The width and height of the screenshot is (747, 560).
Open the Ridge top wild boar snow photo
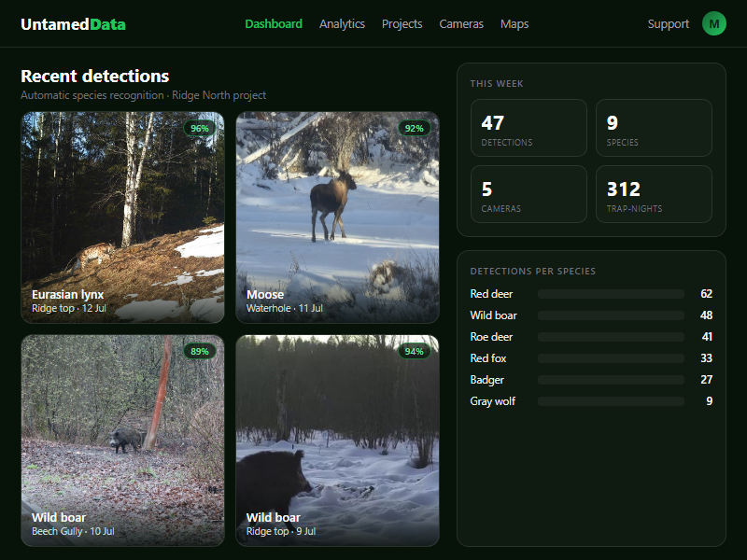[337, 441]
